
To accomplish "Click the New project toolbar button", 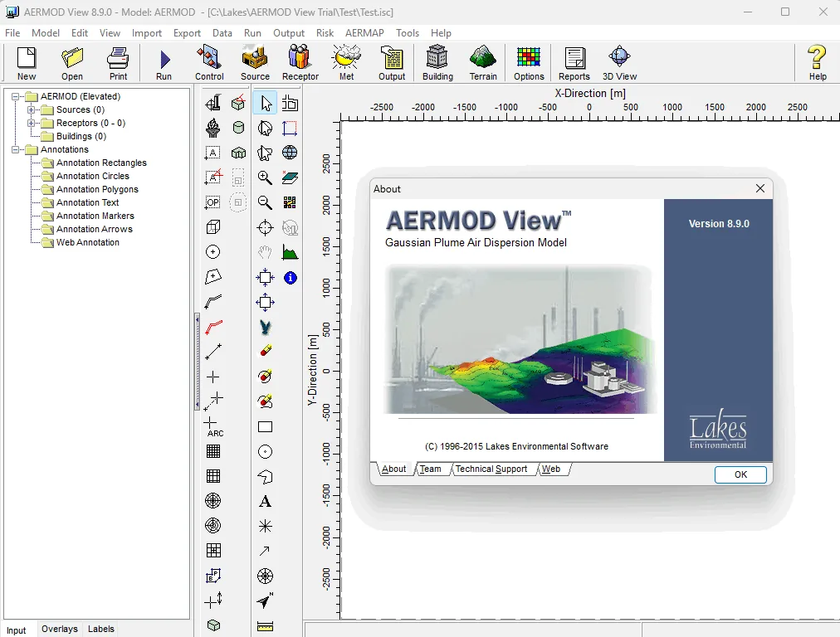I will pos(27,62).
